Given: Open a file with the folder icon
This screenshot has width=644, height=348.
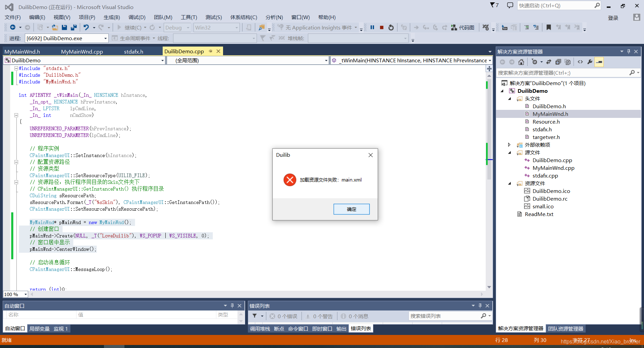Looking at the screenshot, I should 55,27.
